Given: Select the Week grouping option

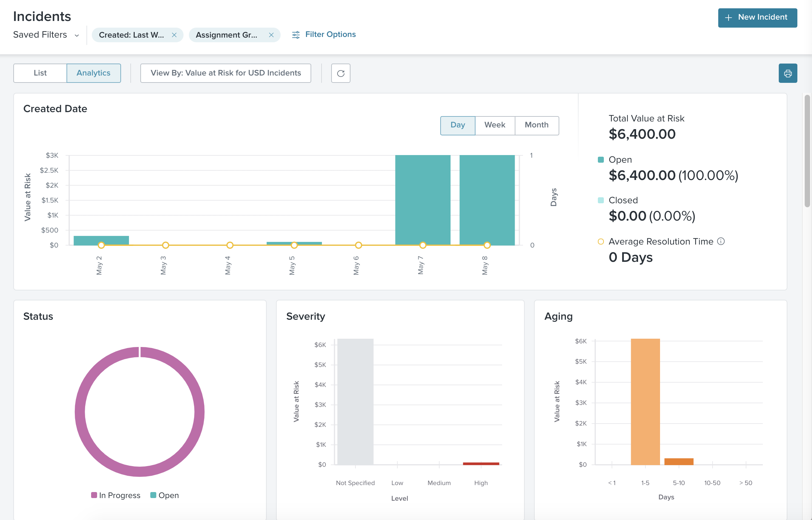Looking at the screenshot, I should 495,125.
